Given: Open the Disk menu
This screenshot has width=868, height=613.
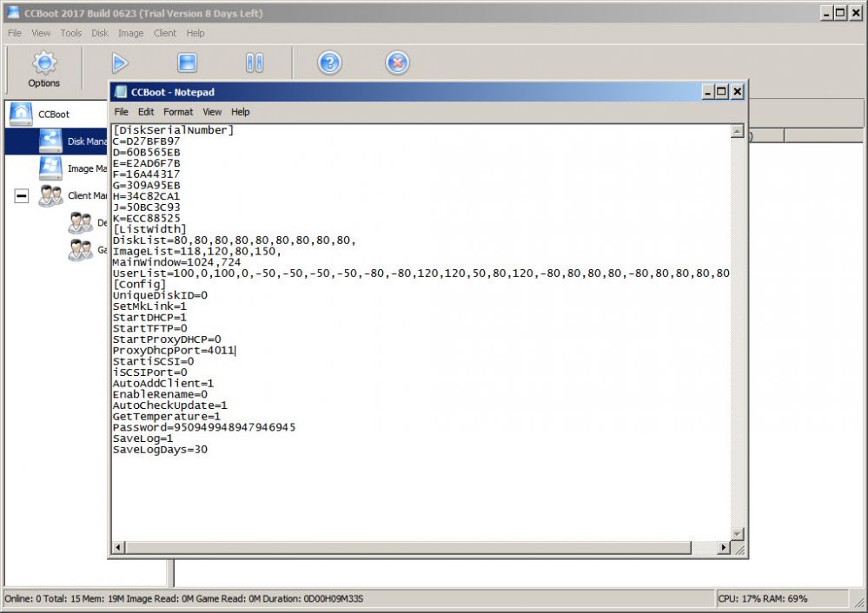Looking at the screenshot, I should coord(98,33).
